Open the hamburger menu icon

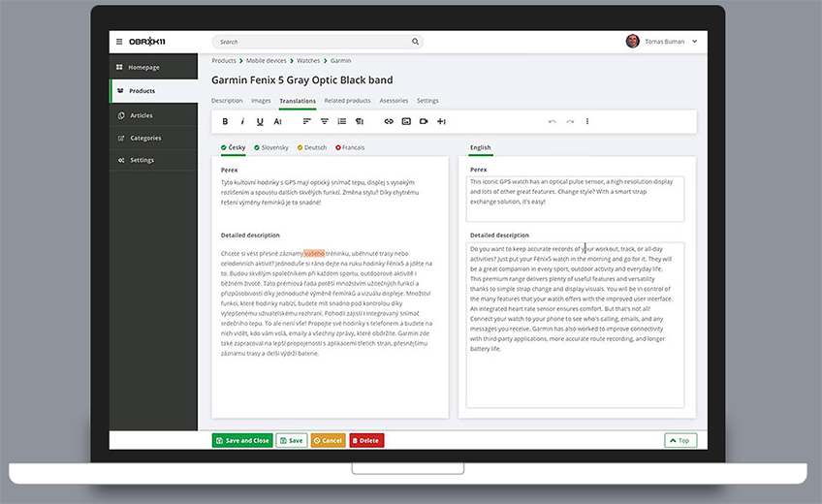(119, 42)
